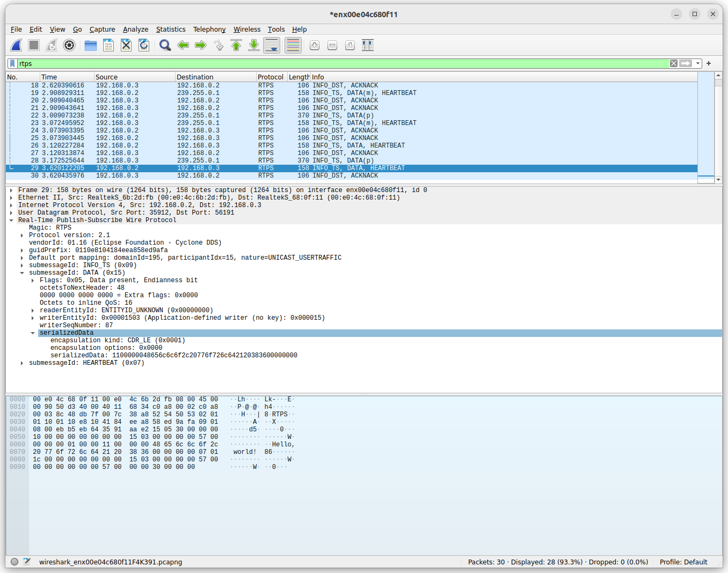Image resolution: width=728 pixels, height=573 pixels.
Task: Open a capture file folder icon
Action: tap(91, 46)
